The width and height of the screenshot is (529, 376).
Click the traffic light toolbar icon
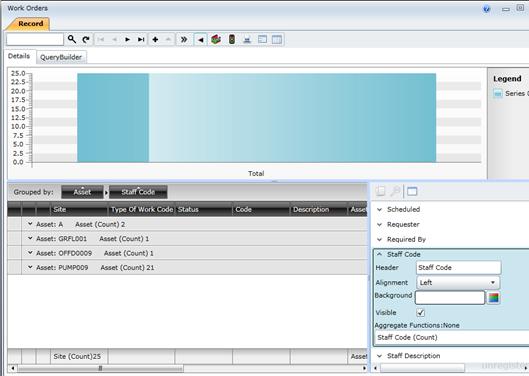232,39
